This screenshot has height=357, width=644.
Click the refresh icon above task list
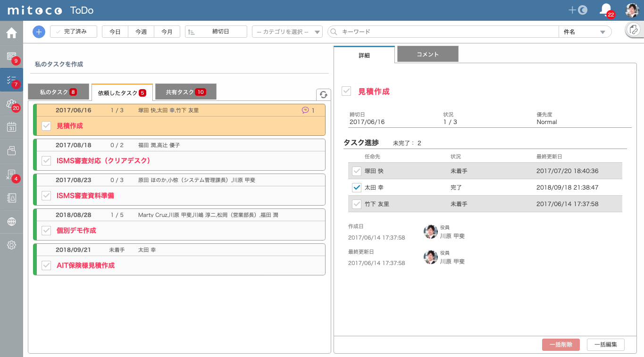tap(324, 94)
